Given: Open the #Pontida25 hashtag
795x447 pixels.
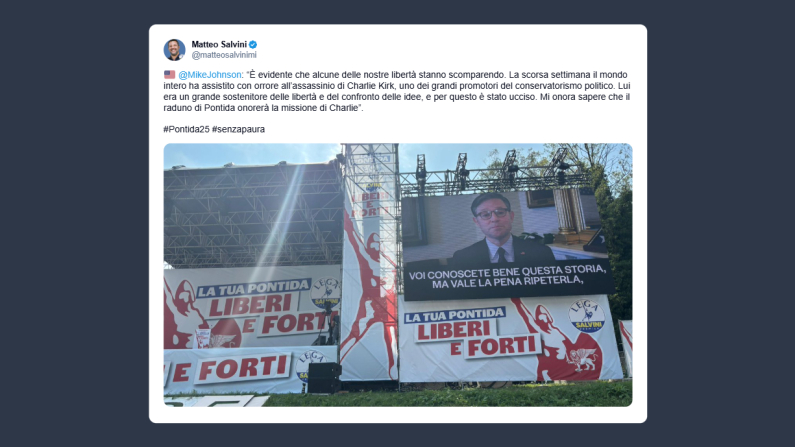Looking at the screenshot, I should (187, 129).
